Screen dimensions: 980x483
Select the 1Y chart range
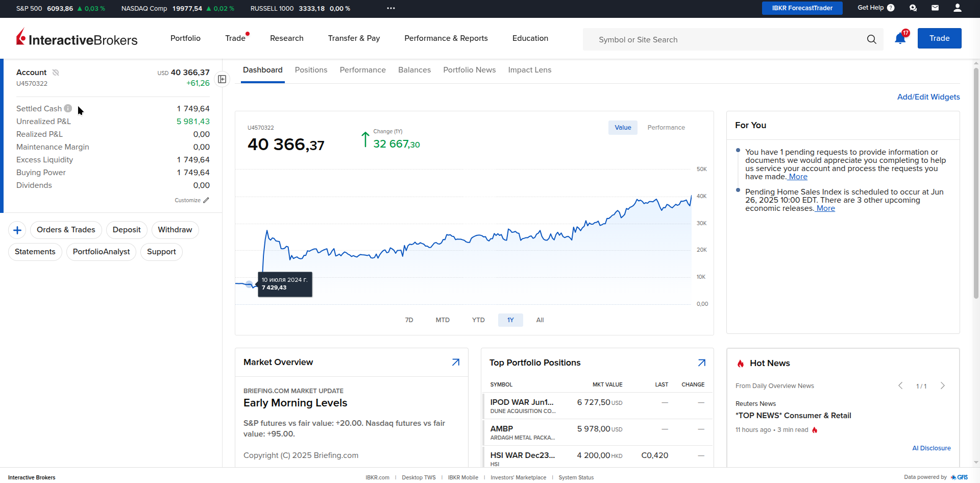click(x=510, y=320)
